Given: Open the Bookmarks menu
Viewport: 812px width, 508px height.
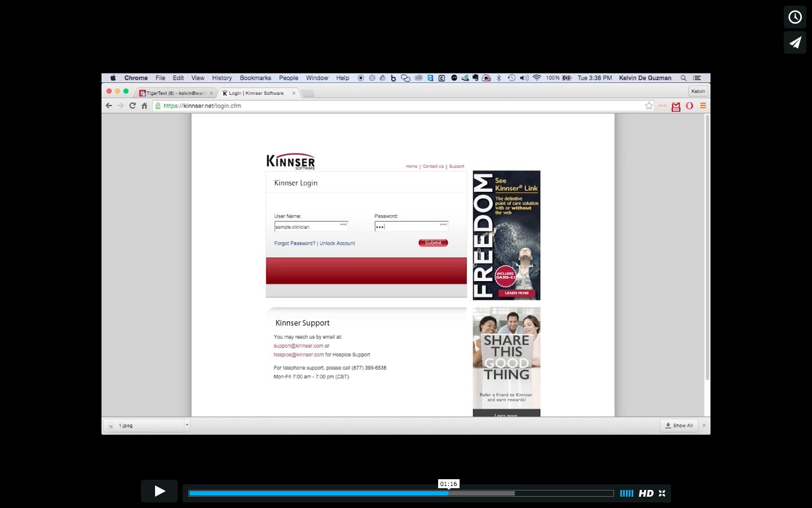Looking at the screenshot, I should pos(255,78).
